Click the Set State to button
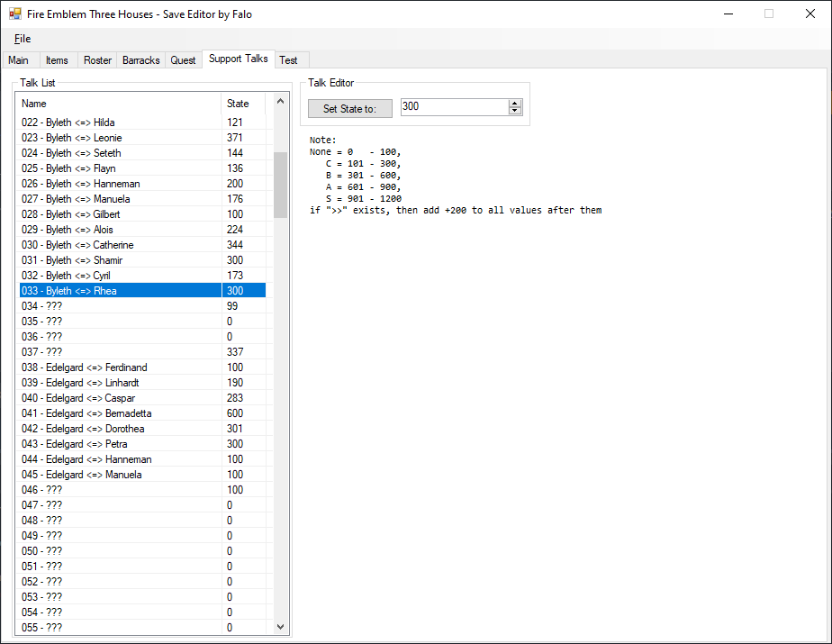The image size is (832, 644). coord(350,108)
